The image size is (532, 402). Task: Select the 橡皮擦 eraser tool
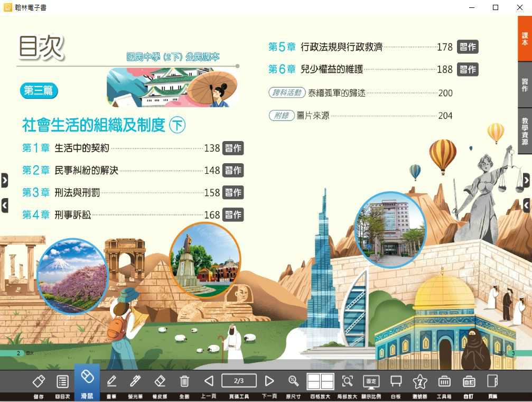[160, 381]
